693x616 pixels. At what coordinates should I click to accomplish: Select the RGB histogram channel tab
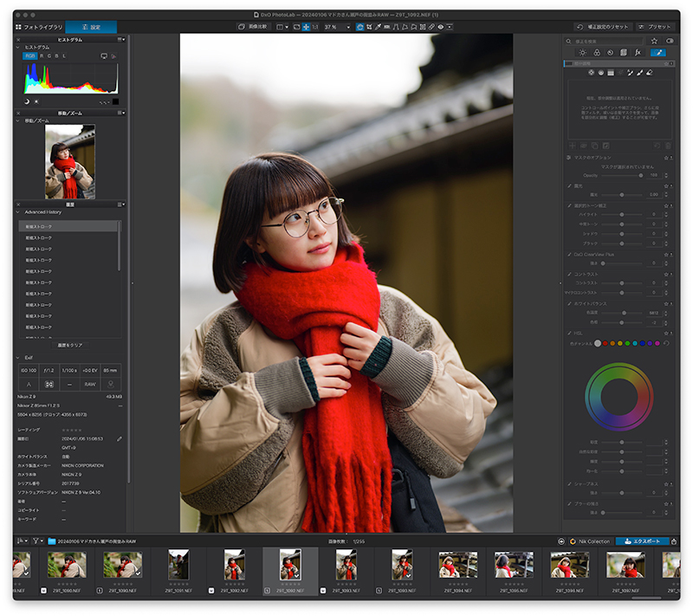tap(29, 56)
